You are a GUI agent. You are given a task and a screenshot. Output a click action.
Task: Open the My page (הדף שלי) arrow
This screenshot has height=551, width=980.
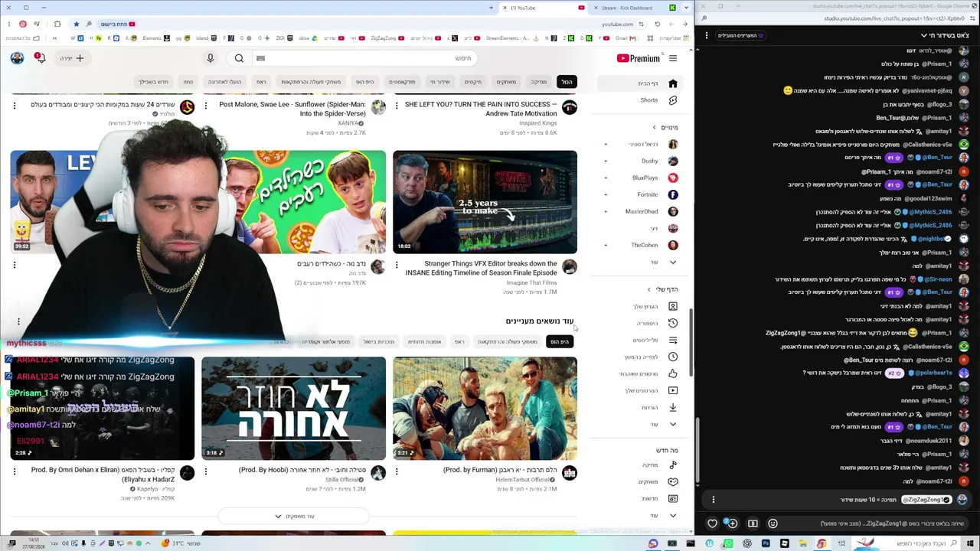(648, 289)
